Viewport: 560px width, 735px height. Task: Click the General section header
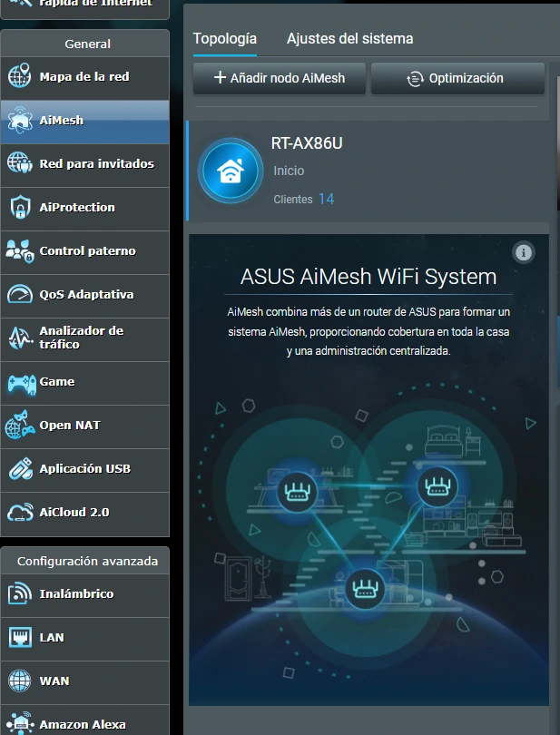point(87,44)
